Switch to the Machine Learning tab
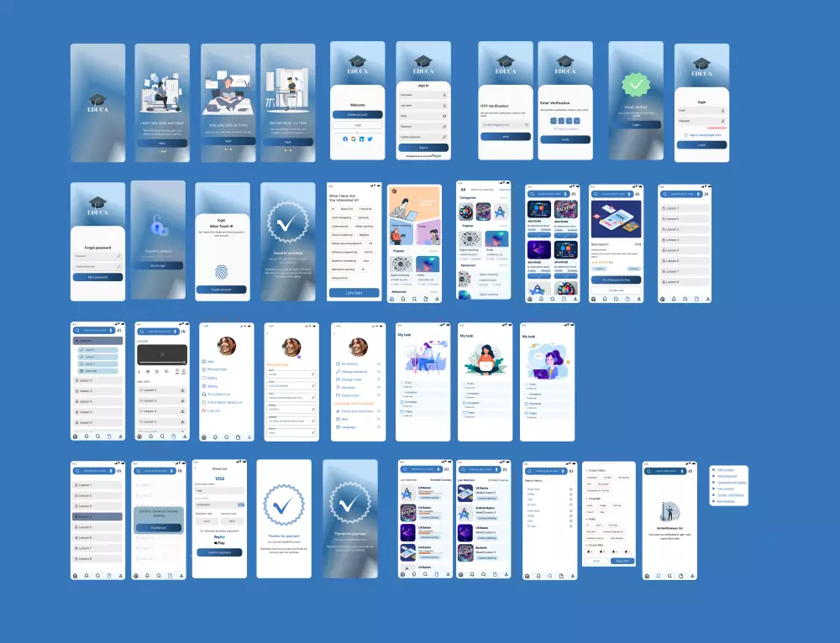840x643 pixels. 482,190
